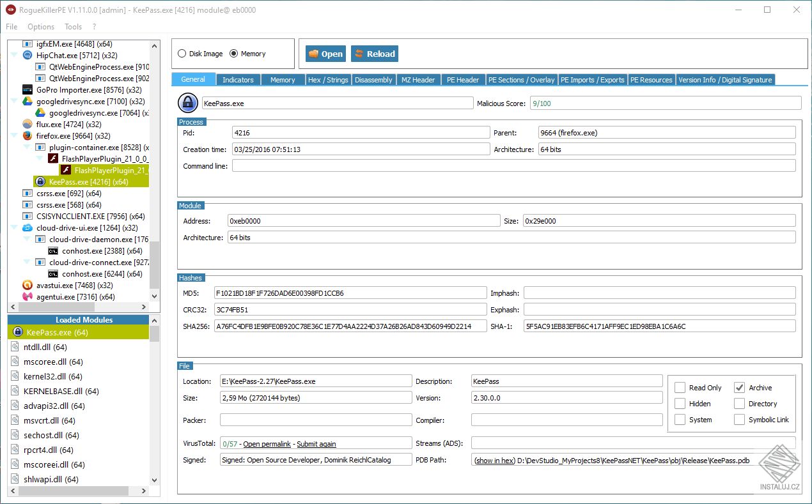Open the Version Info / Digital Signature tab

pos(725,80)
